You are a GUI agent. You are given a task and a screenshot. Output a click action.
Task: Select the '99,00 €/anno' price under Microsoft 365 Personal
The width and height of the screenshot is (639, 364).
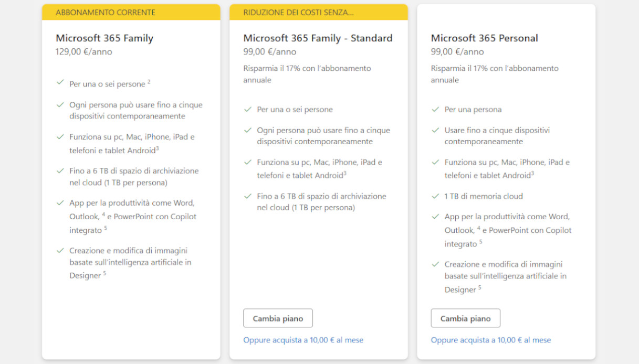click(x=457, y=51)
